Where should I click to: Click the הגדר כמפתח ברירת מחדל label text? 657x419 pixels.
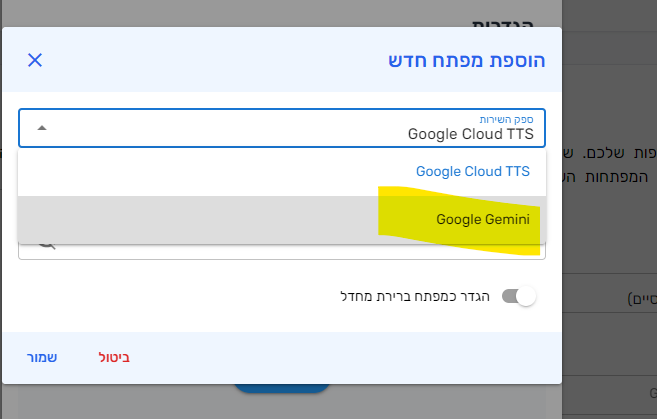[415, 297]
